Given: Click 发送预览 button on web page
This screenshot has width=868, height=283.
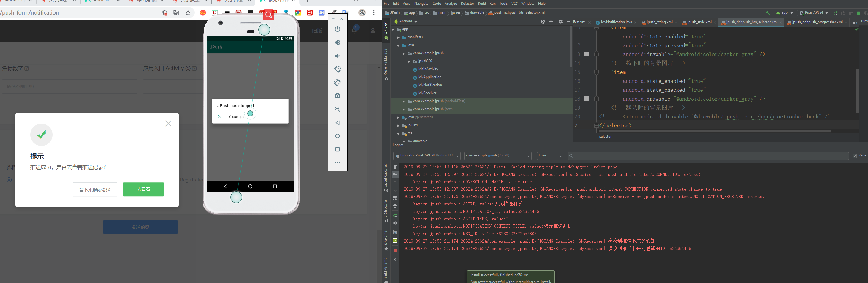Looking at the screenshot, I should click(140, 227).
